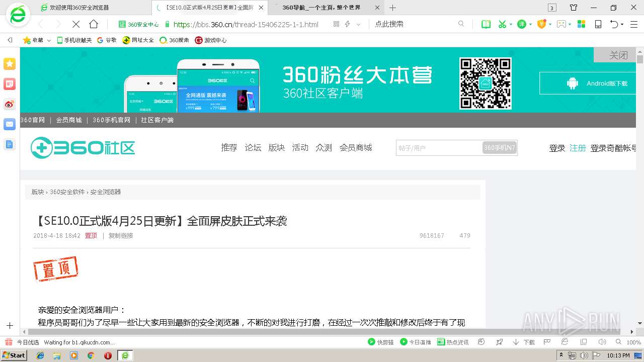Open 热点资讯 in status bar
644x362 pixels.
point(452,342)
